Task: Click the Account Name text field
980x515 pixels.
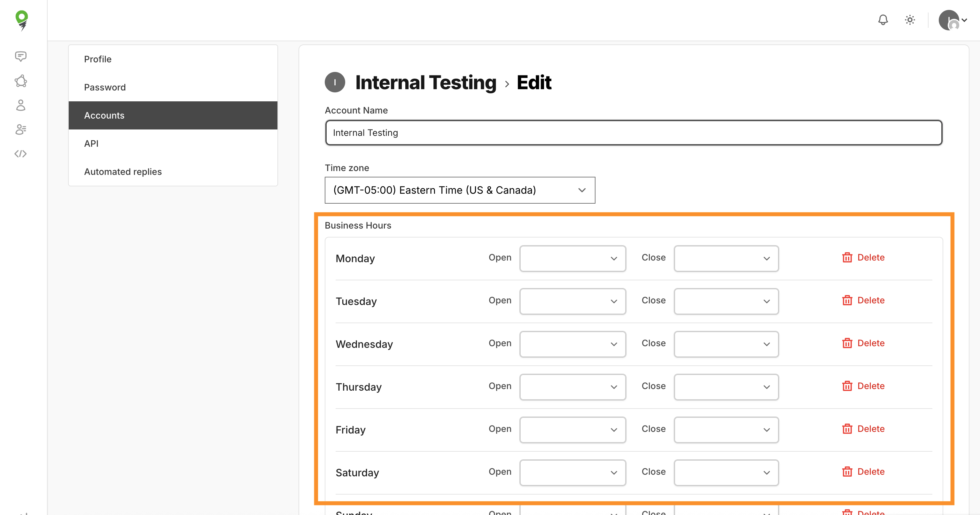Action: point(633,133)
